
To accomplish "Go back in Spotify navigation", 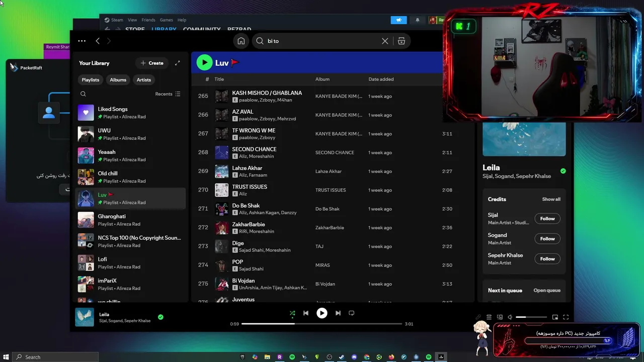I will pyautogui.click(x=98, y=41).
